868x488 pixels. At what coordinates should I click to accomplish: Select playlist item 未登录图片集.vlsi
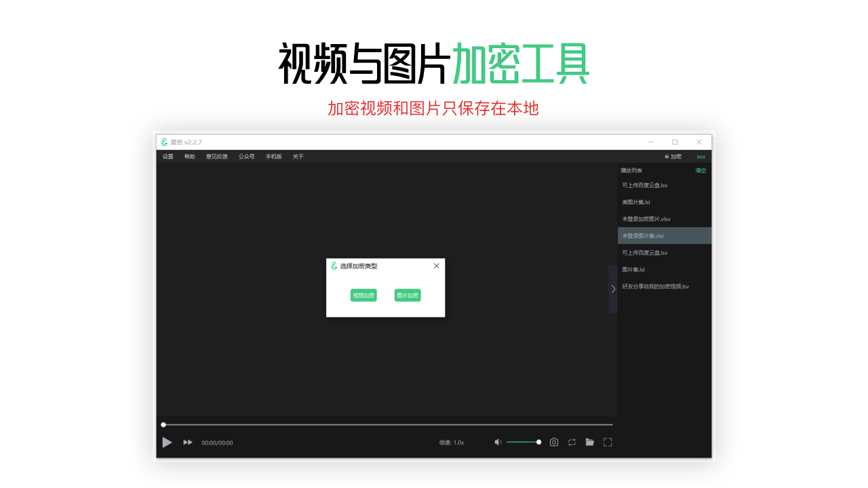click(x=665, y=236)
